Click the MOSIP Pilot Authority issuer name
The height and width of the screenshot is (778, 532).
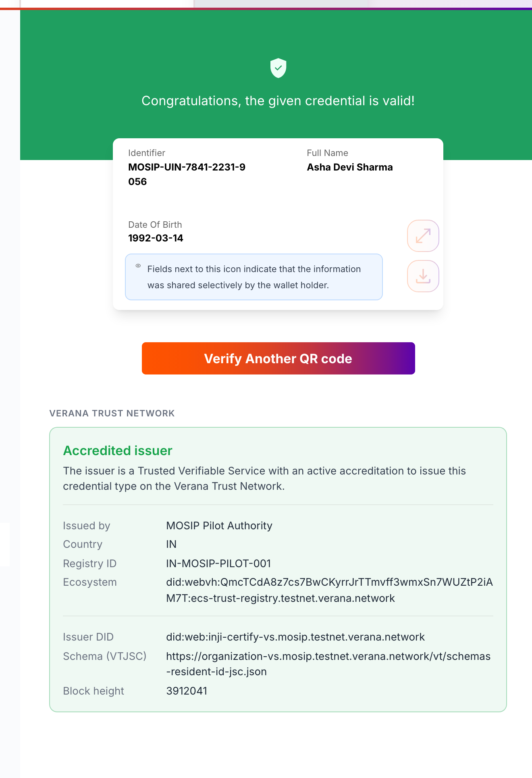click(x=219, y=526)
